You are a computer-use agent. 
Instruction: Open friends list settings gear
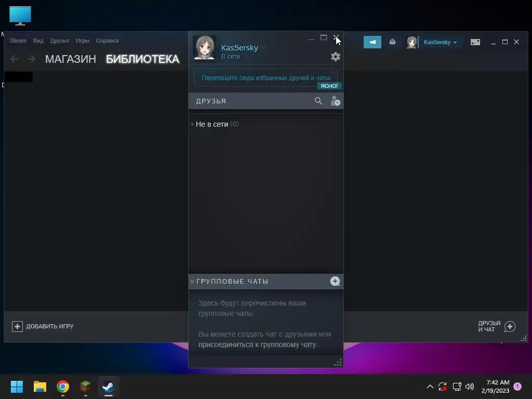(335, 57)
